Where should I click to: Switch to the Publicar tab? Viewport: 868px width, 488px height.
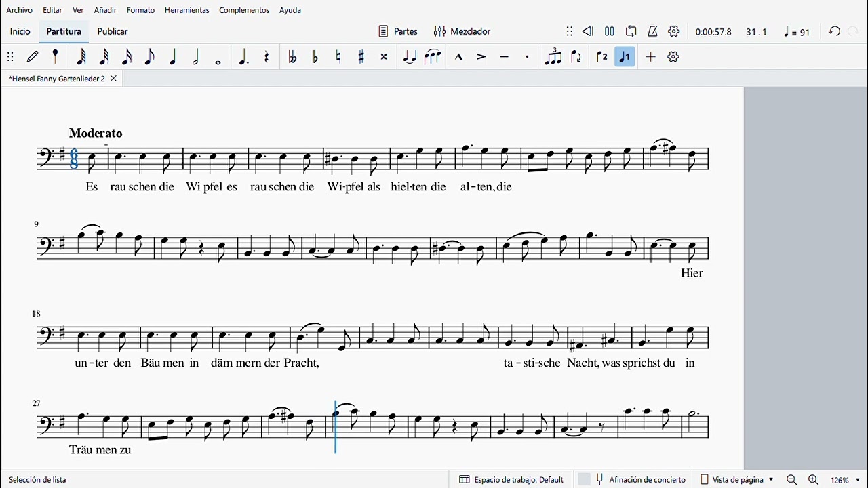pos(113,31)
